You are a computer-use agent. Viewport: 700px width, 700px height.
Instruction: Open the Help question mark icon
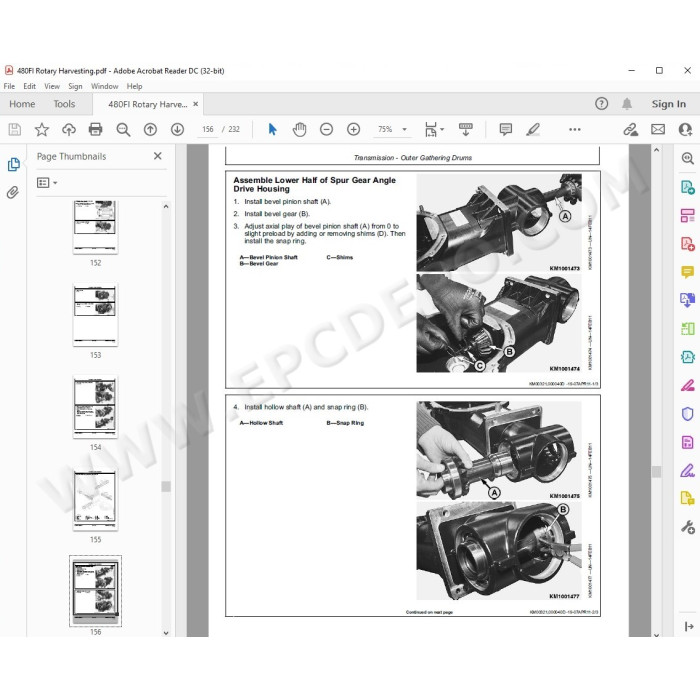point(601,104)
